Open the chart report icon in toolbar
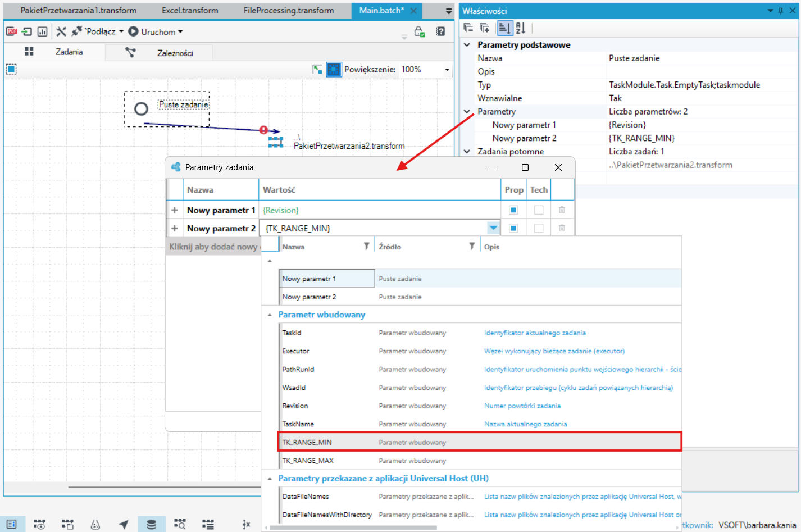This screenshot has width=801, height=532. (42, 31)
